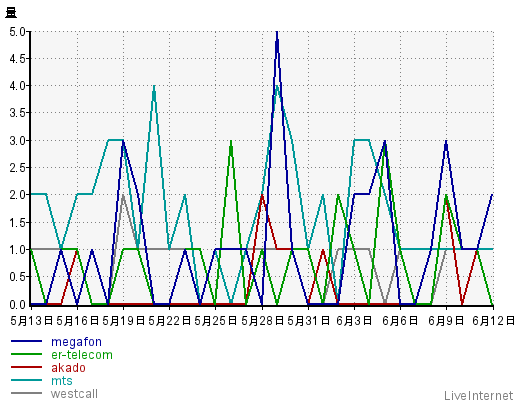
Task: Click the megafon peak at 5.0
Action: pyautogui.click(x=277, y=32)
